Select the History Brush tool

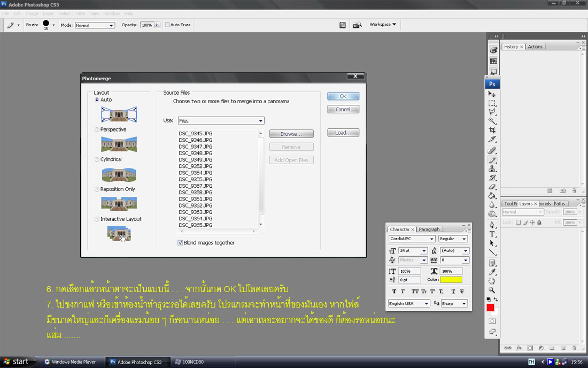click(492, 178)
